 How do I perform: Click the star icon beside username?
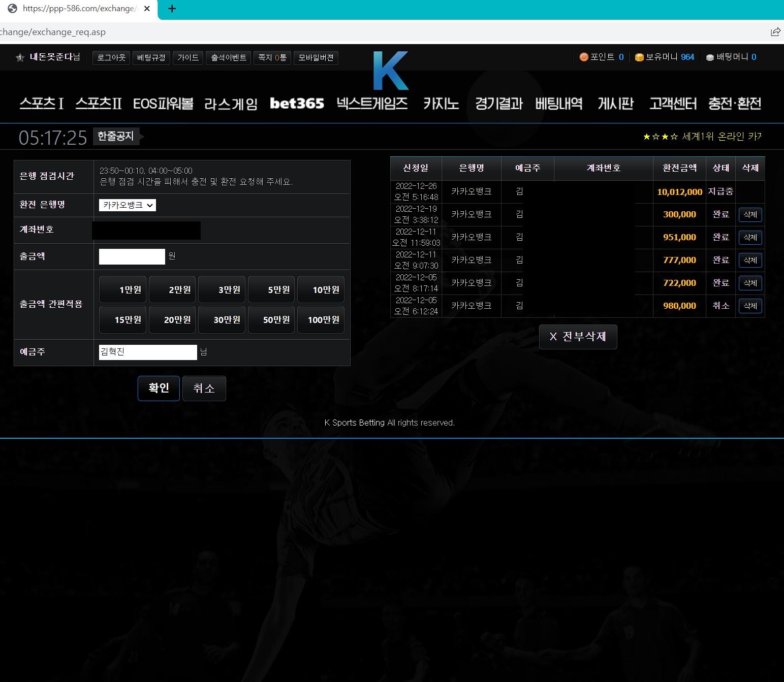[20, 57]
